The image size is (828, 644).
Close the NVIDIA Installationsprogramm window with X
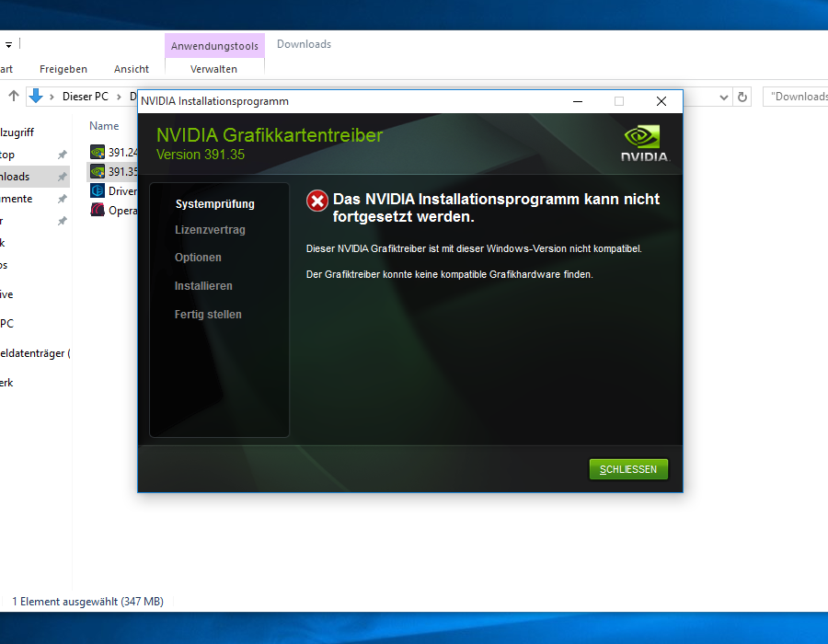(661, 101)
